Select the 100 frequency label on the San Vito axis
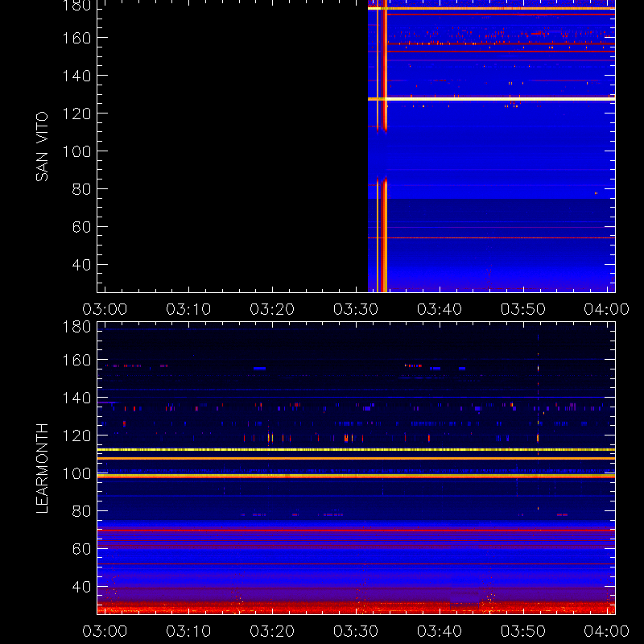This screenshot has width=644, height=644. tap(76, 151)
